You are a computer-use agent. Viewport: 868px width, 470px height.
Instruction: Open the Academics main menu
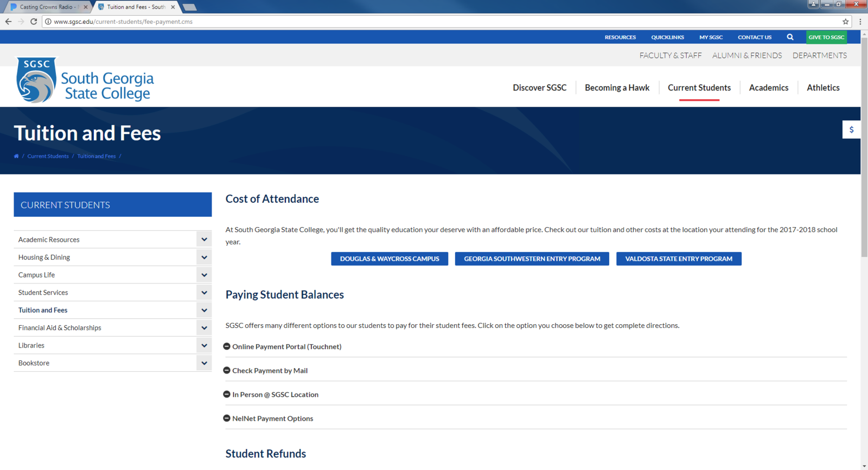[x=768, y=88]
